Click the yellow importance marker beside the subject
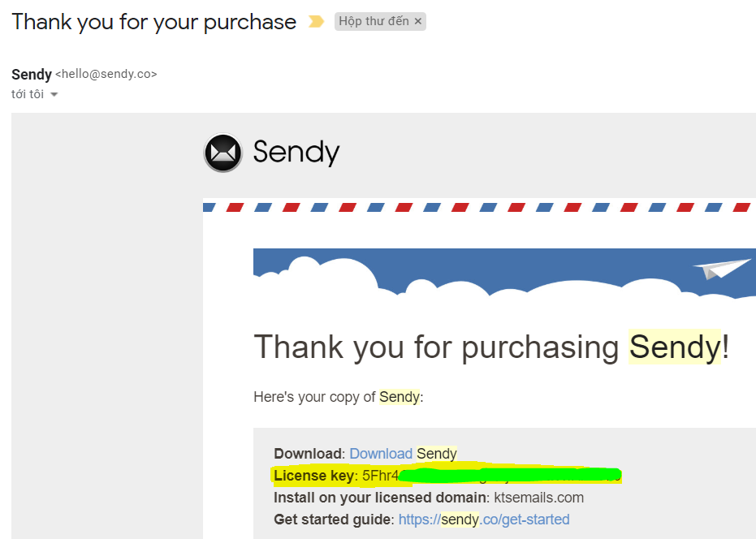 316,22
